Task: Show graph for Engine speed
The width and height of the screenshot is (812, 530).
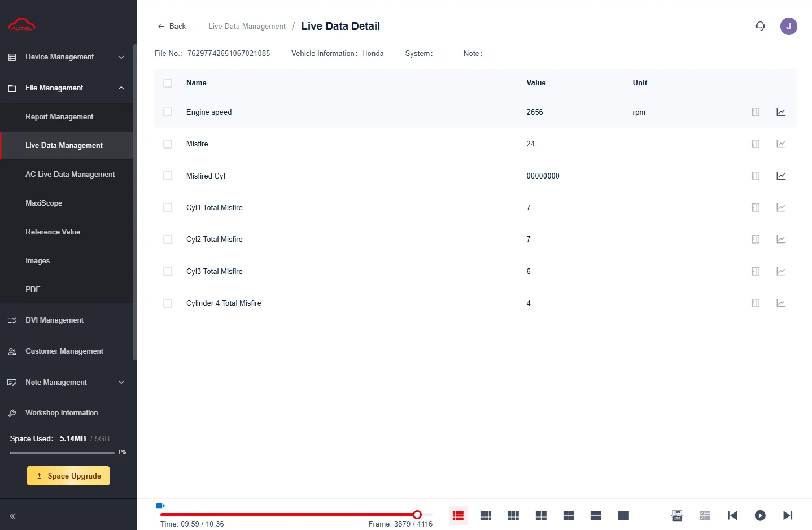Action: point(781,112)
